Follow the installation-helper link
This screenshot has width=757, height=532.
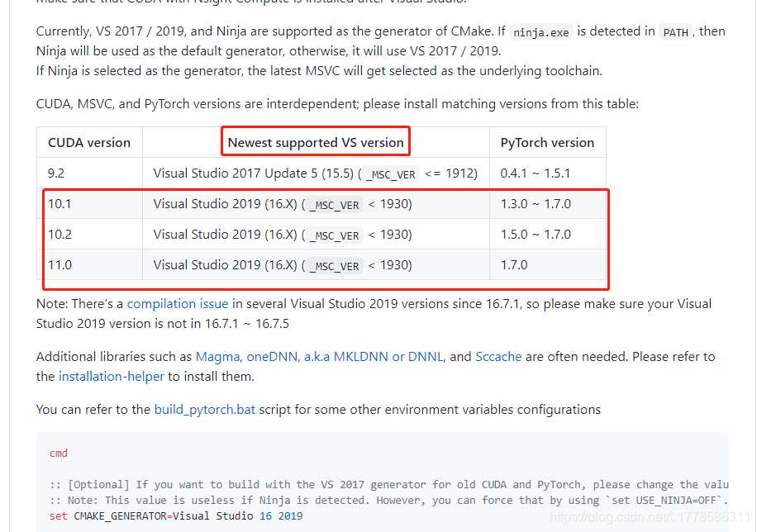coord(111,377)
